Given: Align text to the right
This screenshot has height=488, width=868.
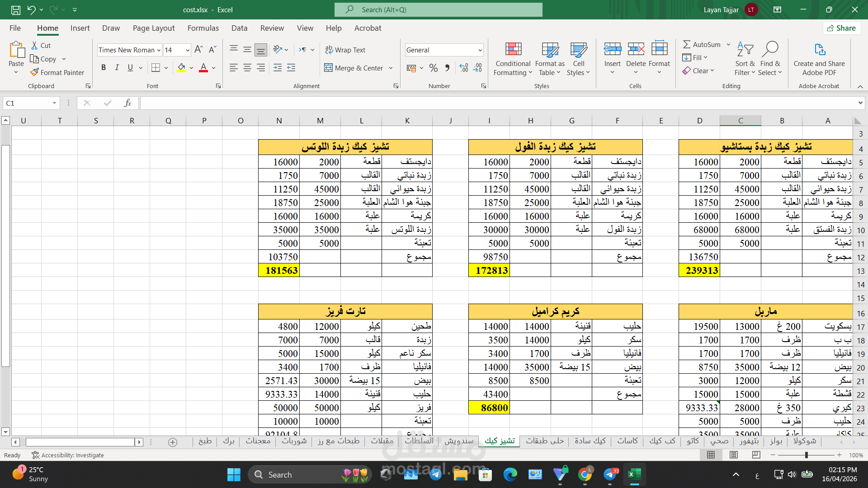Looking at the screenshot, I should 261,68.
